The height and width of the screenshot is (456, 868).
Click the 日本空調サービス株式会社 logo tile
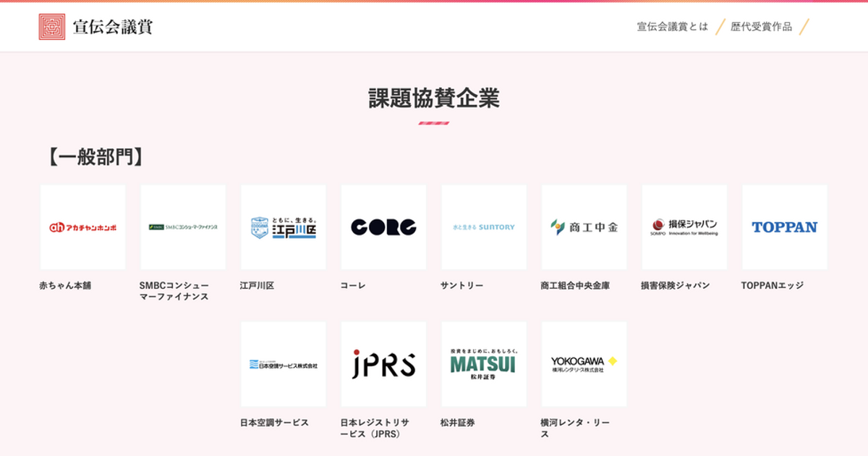284,364
